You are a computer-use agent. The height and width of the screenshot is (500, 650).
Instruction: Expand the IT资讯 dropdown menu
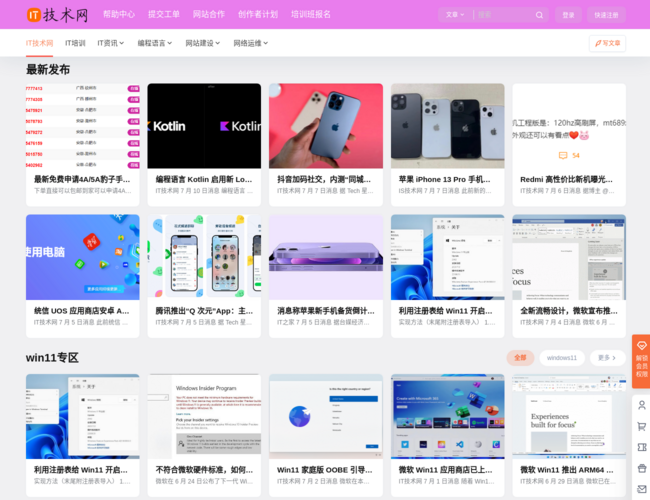coord(111,43)
